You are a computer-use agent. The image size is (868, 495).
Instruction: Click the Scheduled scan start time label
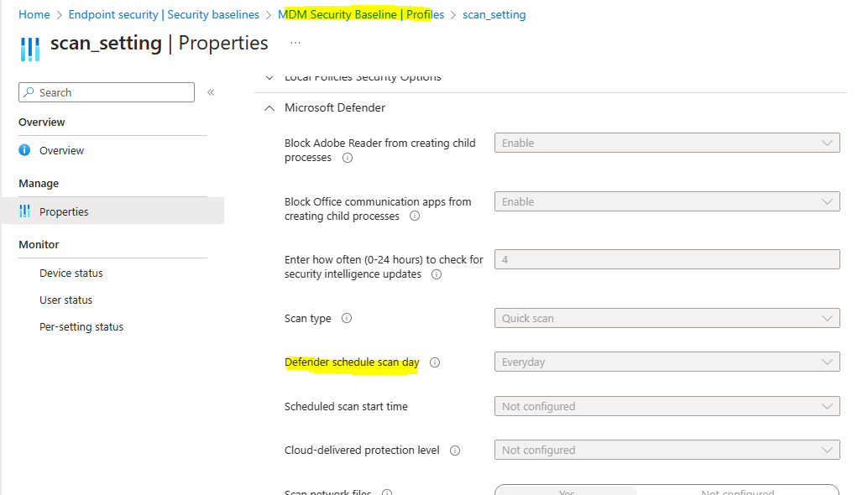346,407
